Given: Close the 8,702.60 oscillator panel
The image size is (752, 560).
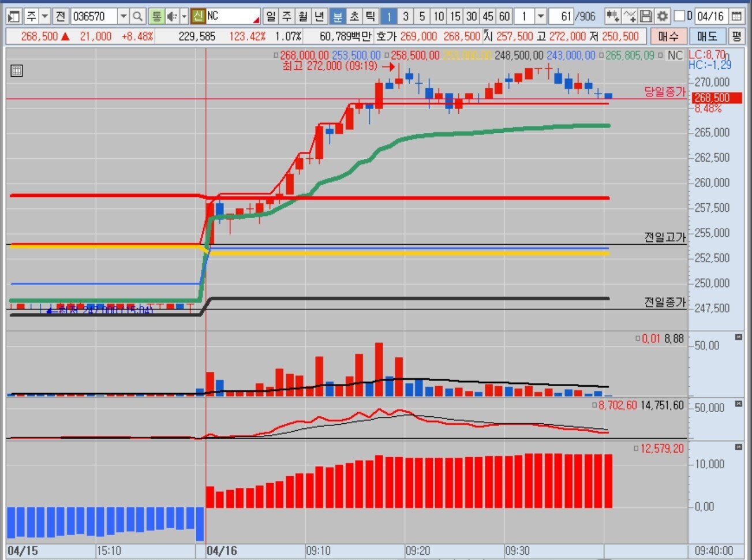Looking at the screenshot, I should coord(739,404).
